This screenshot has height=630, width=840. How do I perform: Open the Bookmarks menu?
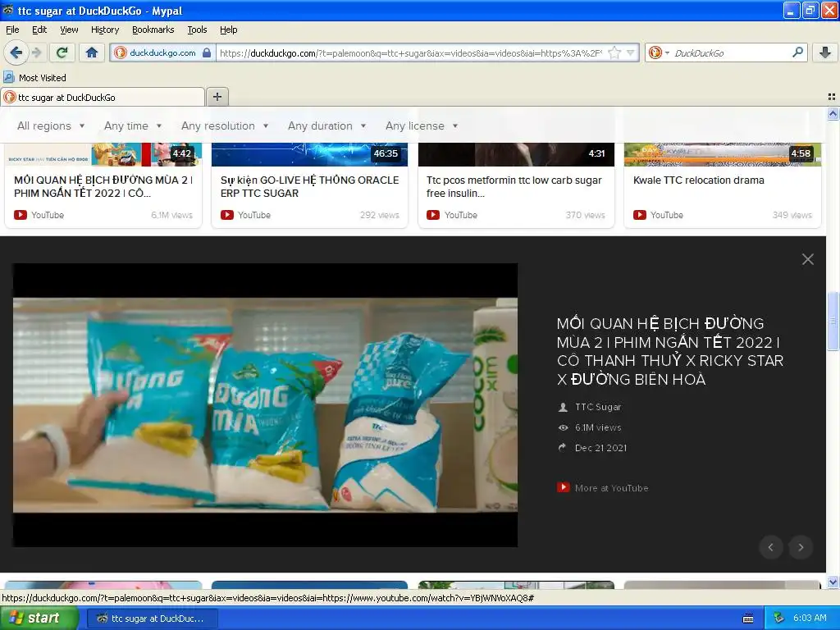[x=153, y=30]
